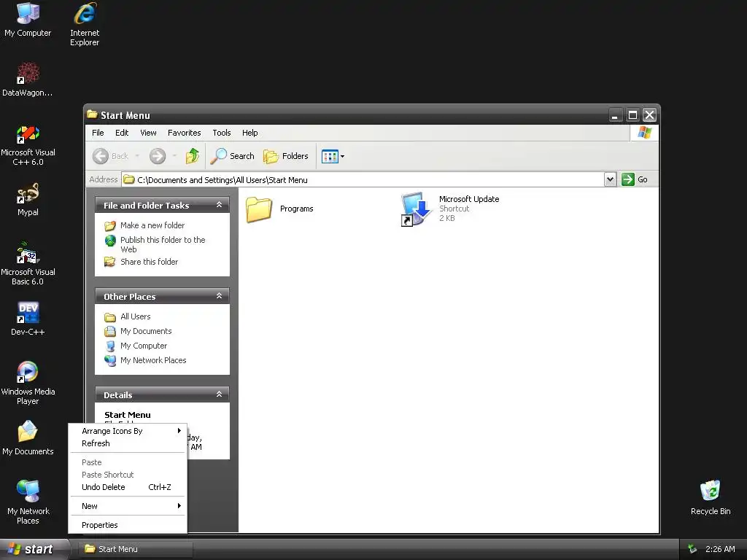Select the Programs folder
The width and height of the screenshot is (747, 560).
pos(279,209)
